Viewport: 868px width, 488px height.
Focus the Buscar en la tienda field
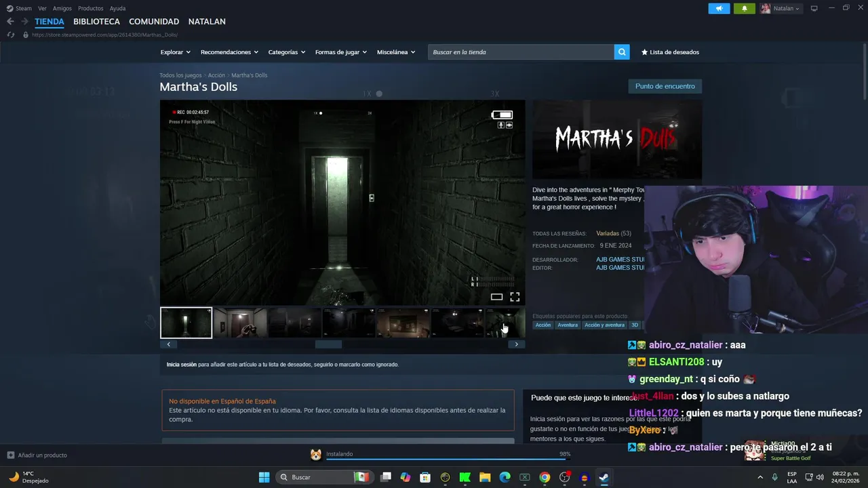pyautogui.click(x=521, y=52)
